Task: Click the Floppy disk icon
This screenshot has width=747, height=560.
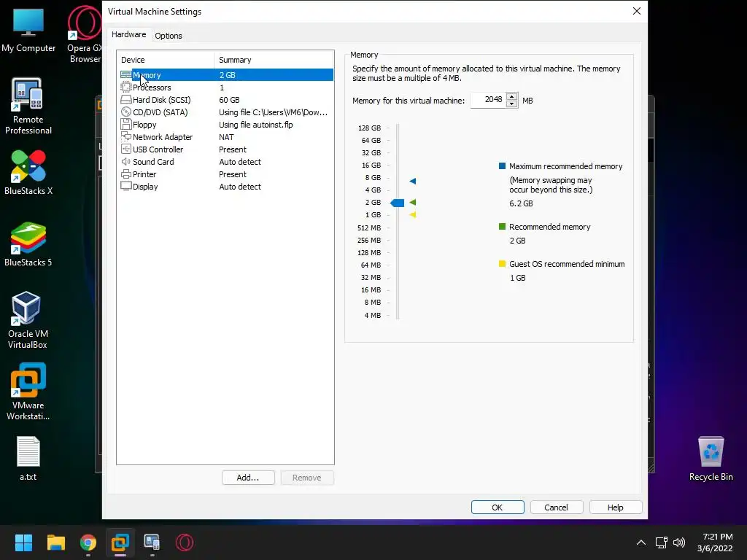Action: (x=125, y=124)
